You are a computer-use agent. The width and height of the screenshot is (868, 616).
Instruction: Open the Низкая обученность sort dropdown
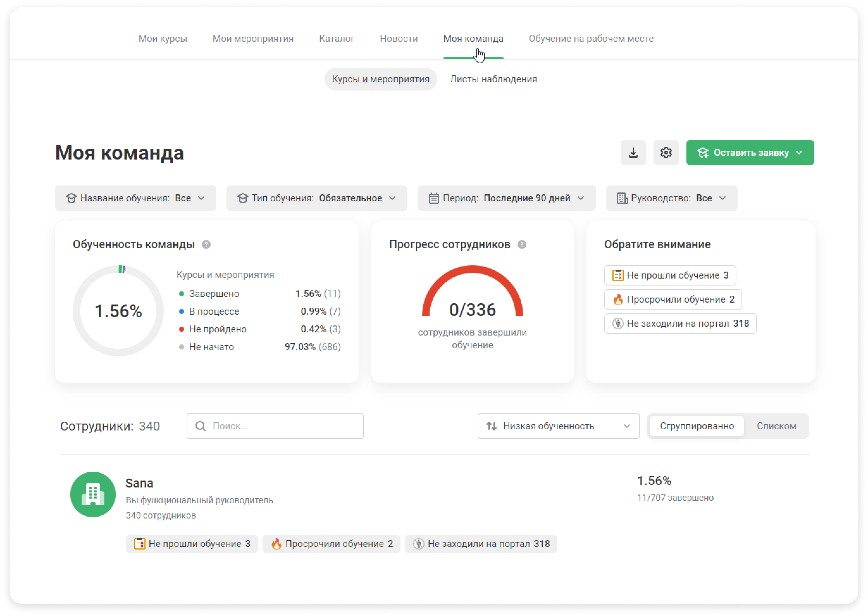pos(558,426)
